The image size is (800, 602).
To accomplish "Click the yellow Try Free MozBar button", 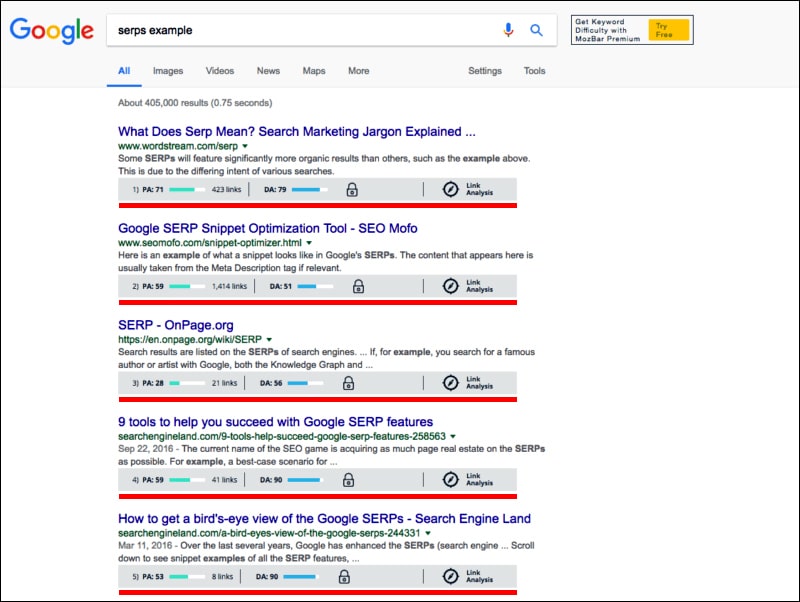I will coord(669,30).
